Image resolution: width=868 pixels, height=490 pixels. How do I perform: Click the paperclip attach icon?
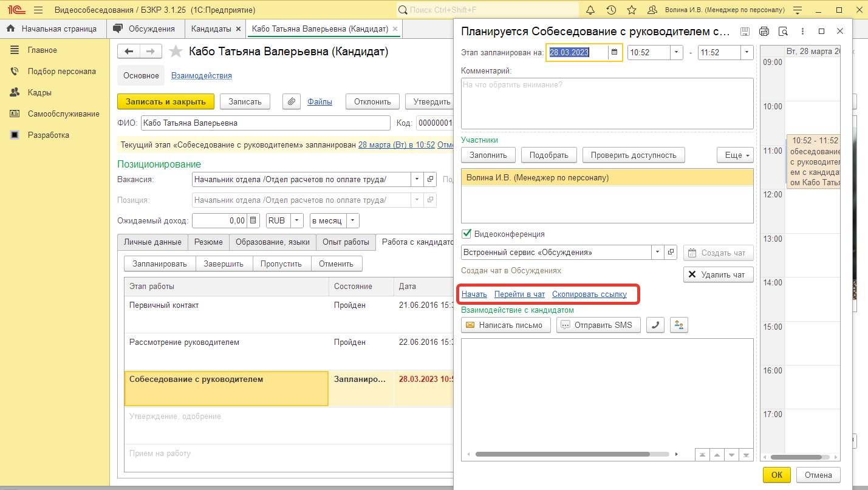(x=292, y=101)
